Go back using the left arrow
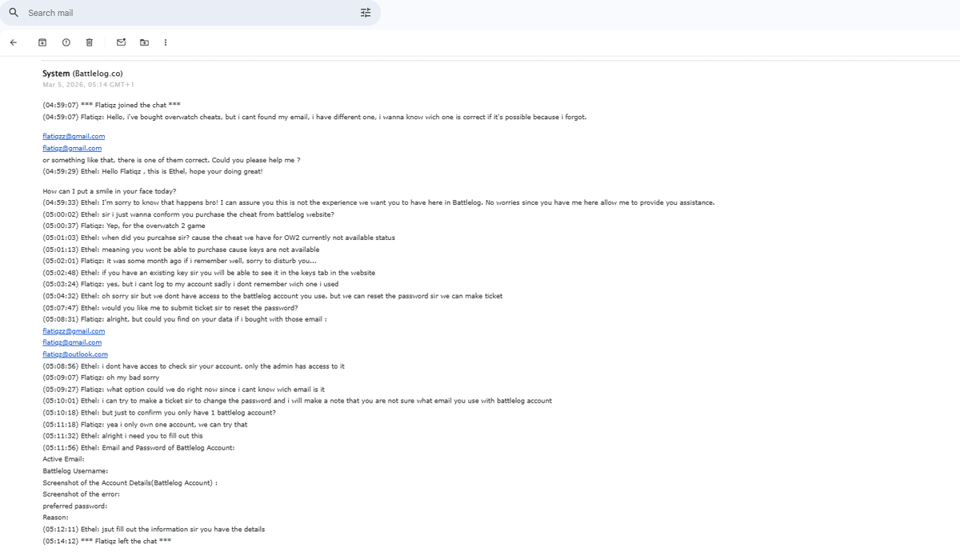 13,42
